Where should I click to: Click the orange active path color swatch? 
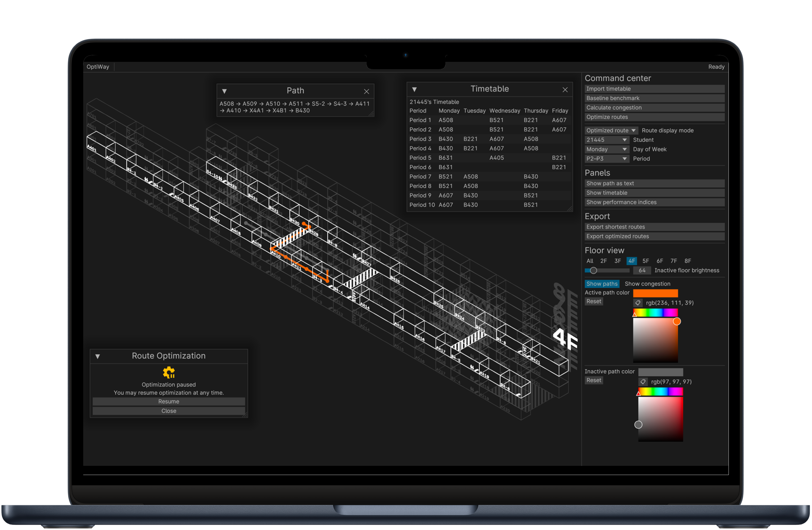coord(655,293)
